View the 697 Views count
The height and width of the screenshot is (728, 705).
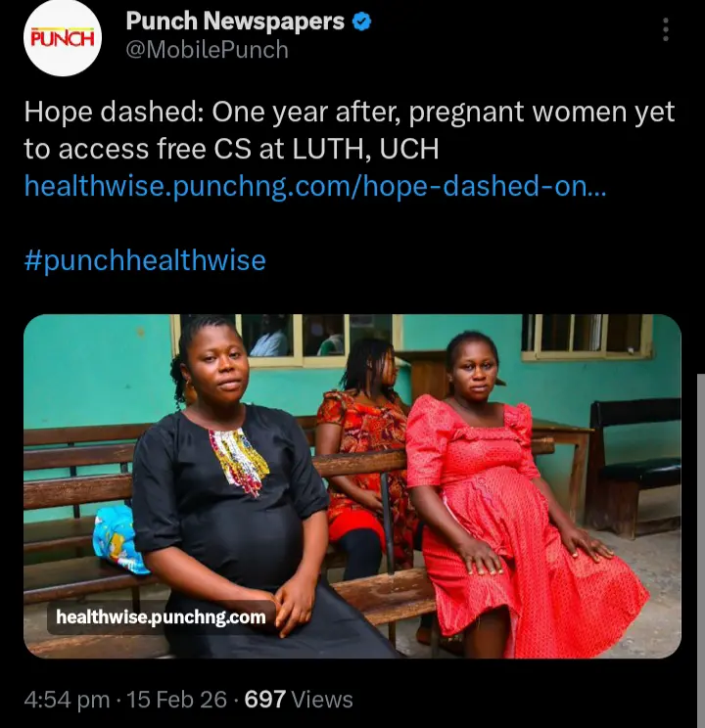299,699
